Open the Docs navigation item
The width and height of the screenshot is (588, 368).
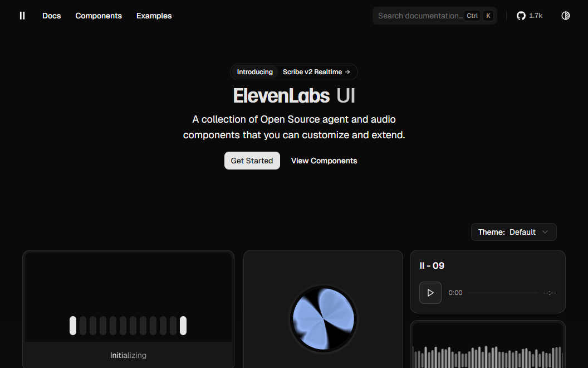[x=51, y=16]
